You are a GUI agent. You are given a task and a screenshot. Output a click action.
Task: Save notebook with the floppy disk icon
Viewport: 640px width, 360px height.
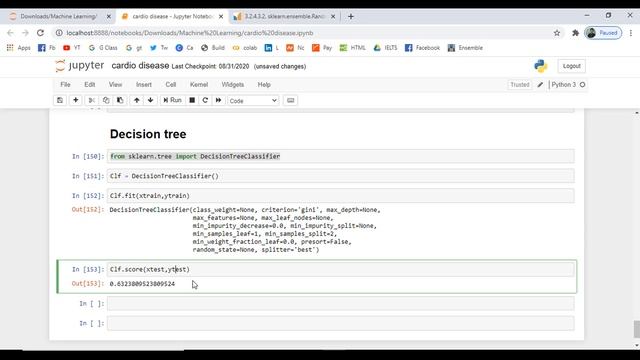[60, 100]
